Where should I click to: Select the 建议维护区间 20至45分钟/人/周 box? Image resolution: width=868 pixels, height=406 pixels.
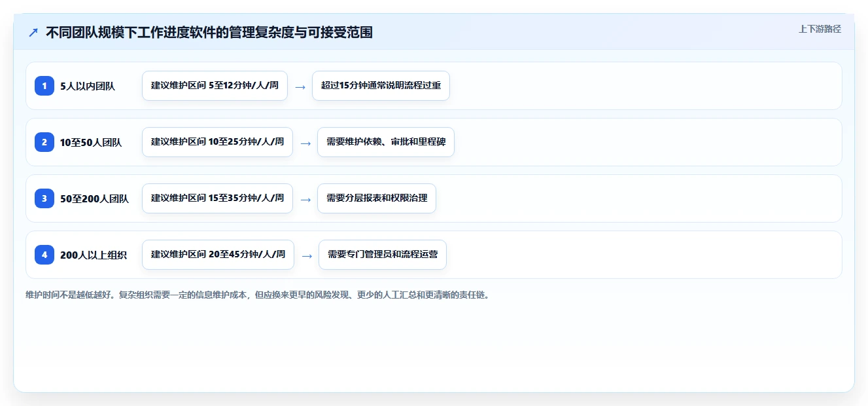tap(218, 255)
